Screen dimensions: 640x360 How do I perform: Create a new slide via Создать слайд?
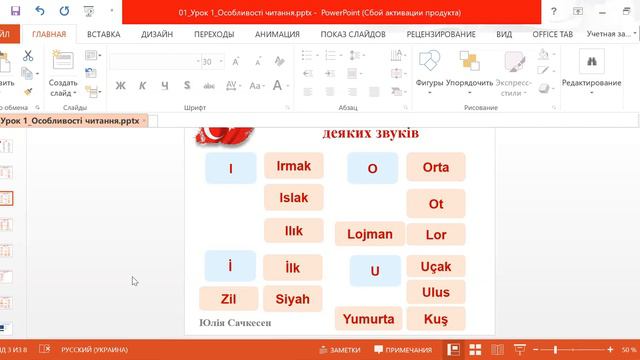pyautogui.click(x=63, y=73)
